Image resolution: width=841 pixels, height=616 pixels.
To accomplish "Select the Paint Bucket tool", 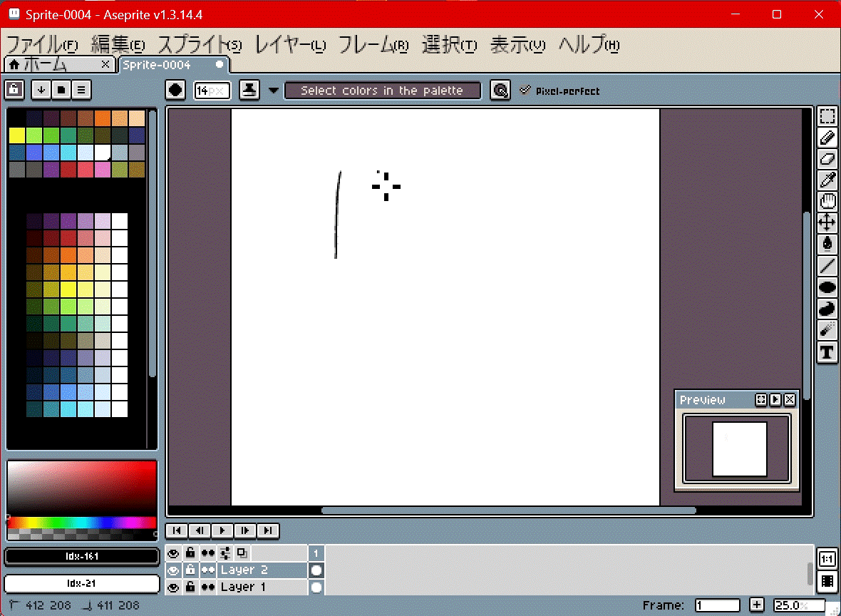I will 827,244.
